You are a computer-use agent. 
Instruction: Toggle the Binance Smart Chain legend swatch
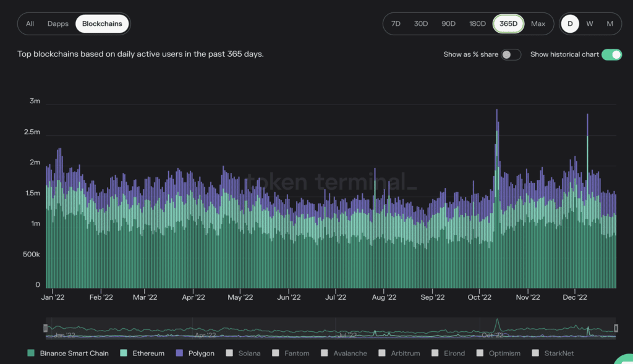pyautogui.click(x=31, y=353)
